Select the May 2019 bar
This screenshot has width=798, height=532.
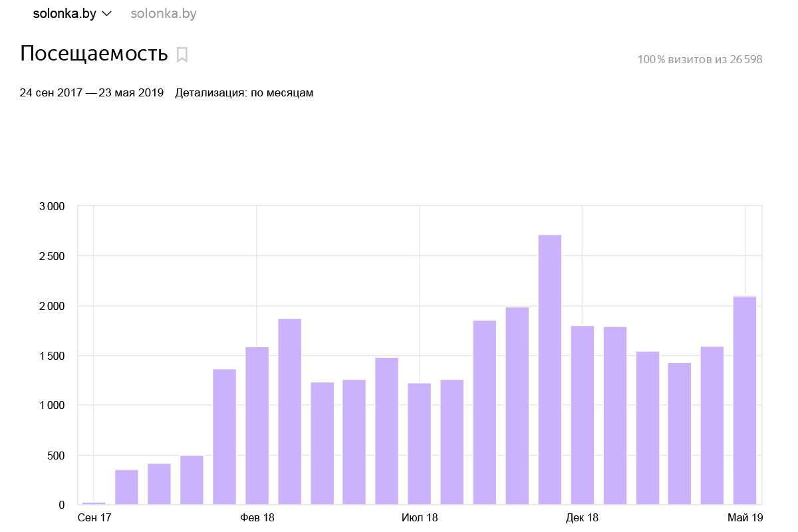745,400
